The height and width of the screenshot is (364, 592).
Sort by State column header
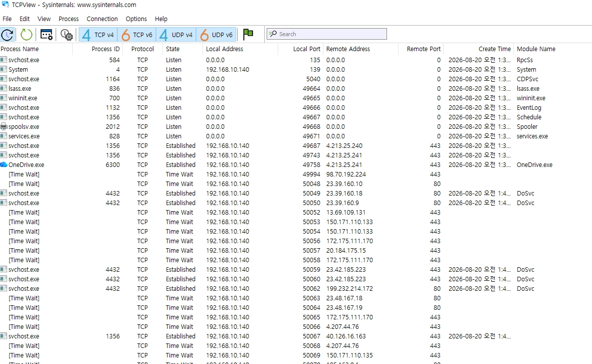click(x=183, y=49)
